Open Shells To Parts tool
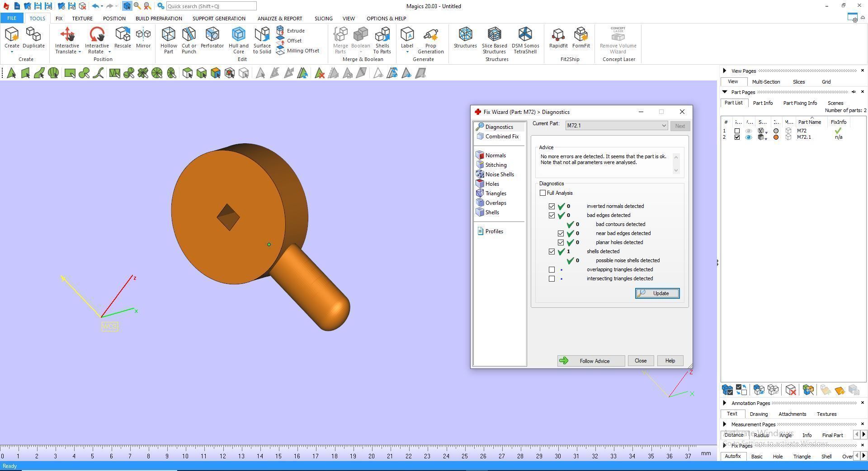 382,40
